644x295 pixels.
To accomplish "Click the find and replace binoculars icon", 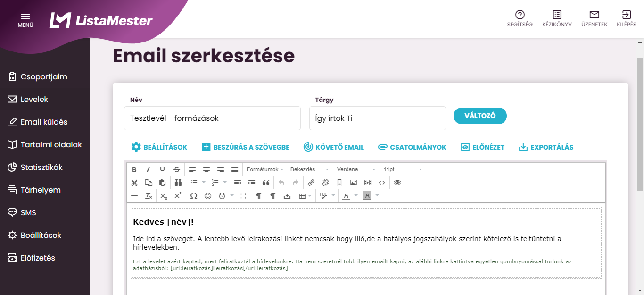I will [x=178, y=183].
